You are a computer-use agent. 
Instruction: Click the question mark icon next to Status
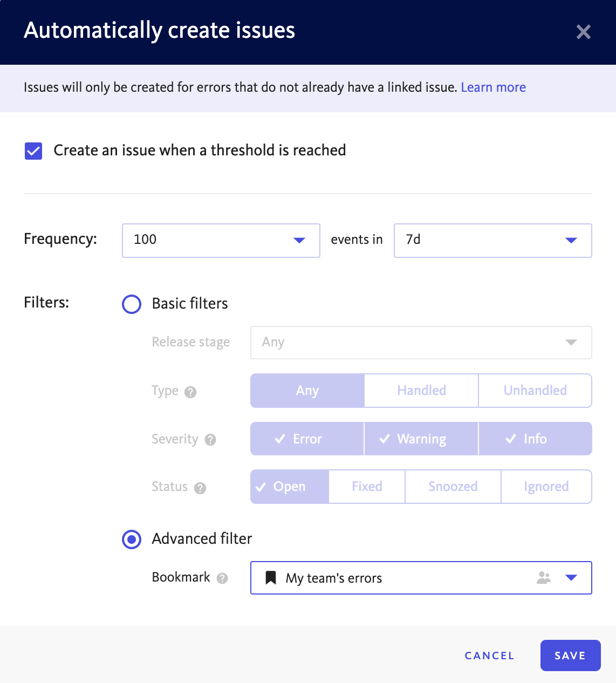click(200, 488)
